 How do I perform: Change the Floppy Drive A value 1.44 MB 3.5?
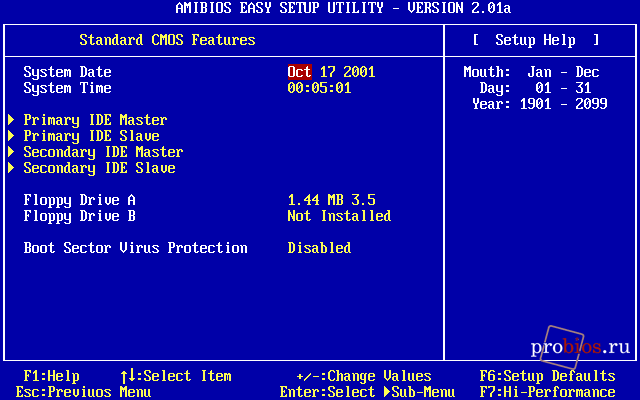point(331,200)
